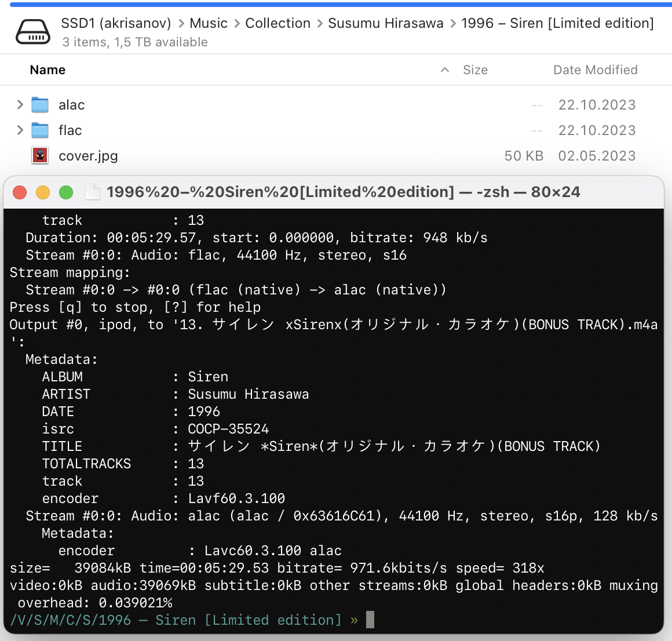Click the size= 39084kB progress line

pos(277,568)
